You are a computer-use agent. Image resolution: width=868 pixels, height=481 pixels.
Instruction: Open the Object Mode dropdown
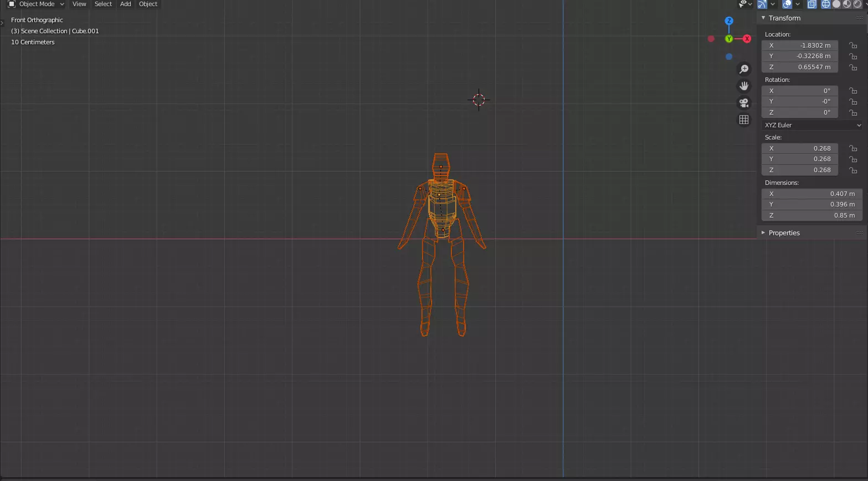point(36,4)
